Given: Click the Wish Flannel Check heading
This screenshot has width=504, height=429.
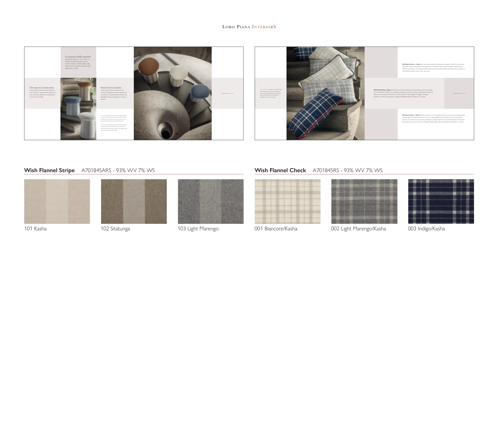Looking at the screenshot, I should tap(280, 170).
